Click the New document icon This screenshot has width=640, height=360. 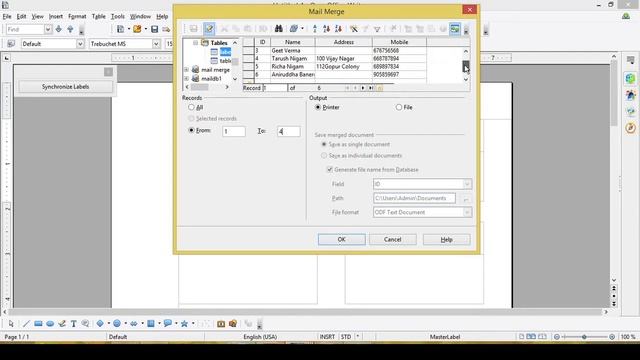coord(120,29)
